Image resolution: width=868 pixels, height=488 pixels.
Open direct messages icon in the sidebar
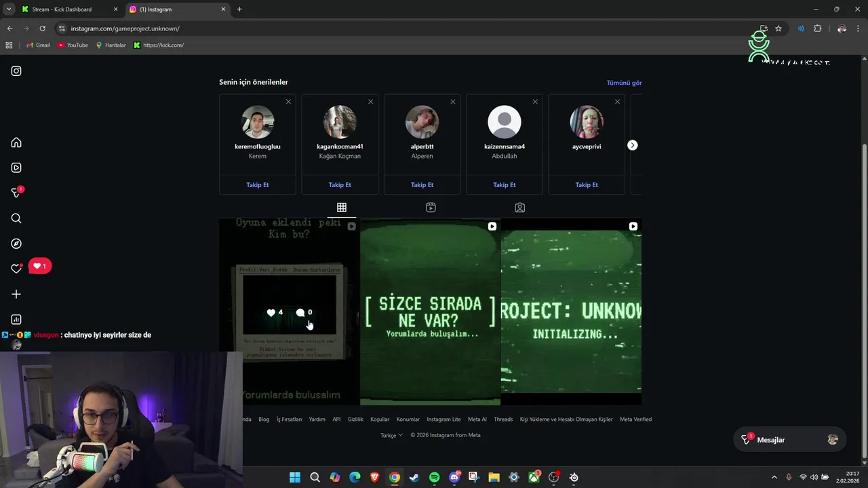click(16, 193)
